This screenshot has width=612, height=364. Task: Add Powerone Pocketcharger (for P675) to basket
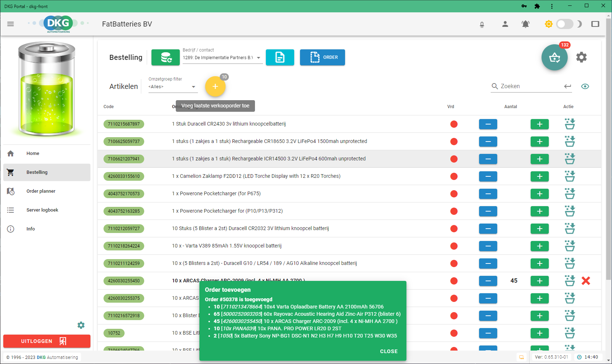(x=570, y=194)
